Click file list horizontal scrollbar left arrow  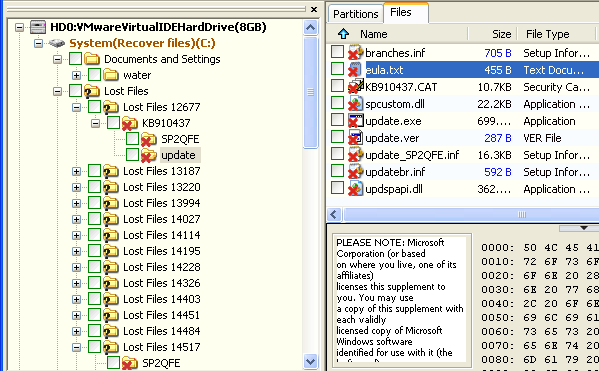pos(334,214)
